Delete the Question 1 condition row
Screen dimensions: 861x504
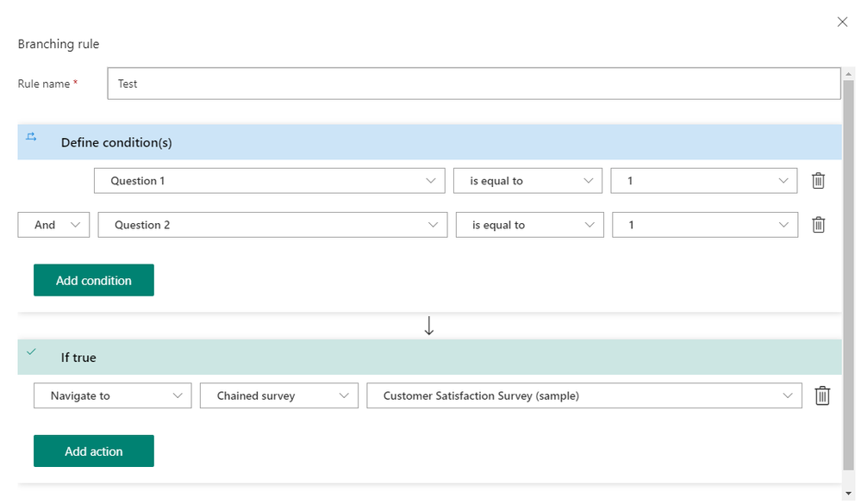[818, 181]
